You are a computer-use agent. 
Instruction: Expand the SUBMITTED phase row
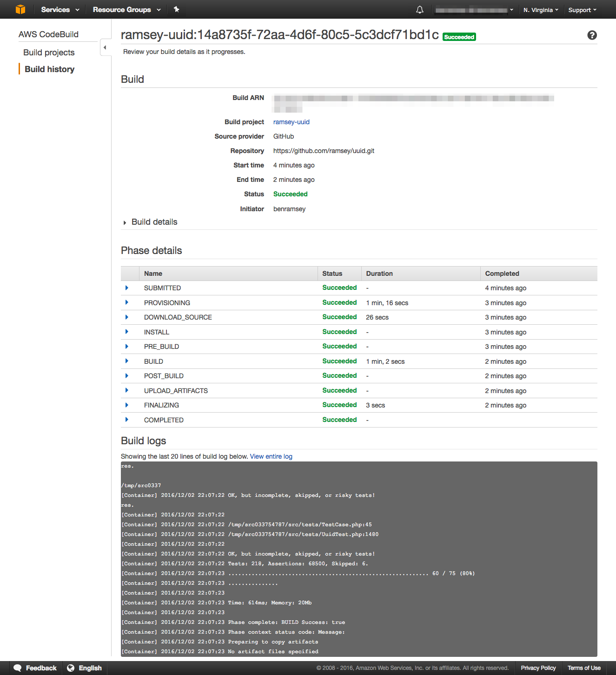pyautogui.click(x=126, y=288)
